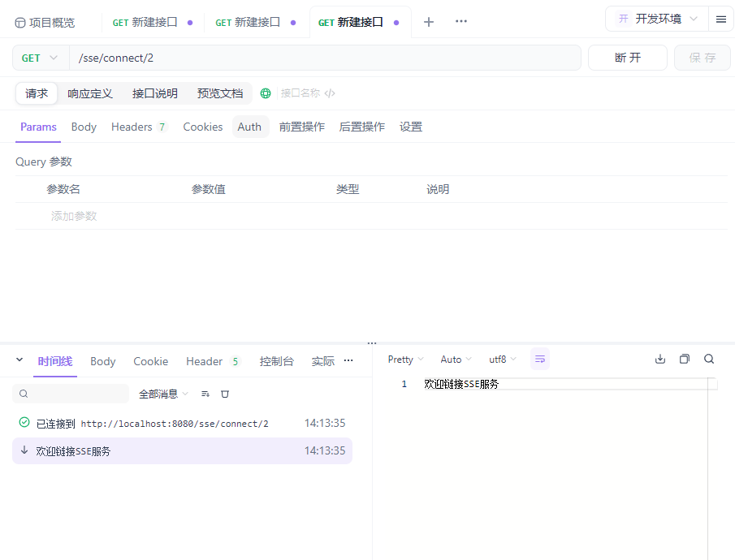Click the green globe icon
Image resolution: width=735 pixels, height=560 pixels.
pyautogui.click(x=266, y=93)
